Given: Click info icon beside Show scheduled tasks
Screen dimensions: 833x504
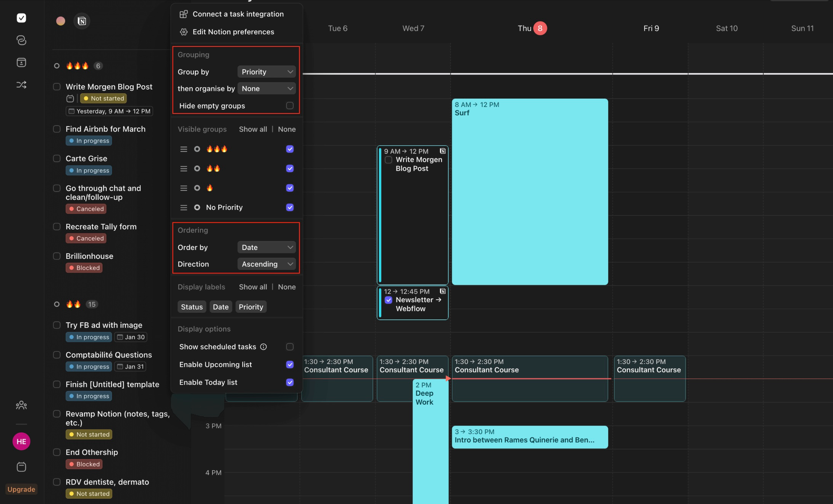Looking at the screenshot, I should 264,347.
